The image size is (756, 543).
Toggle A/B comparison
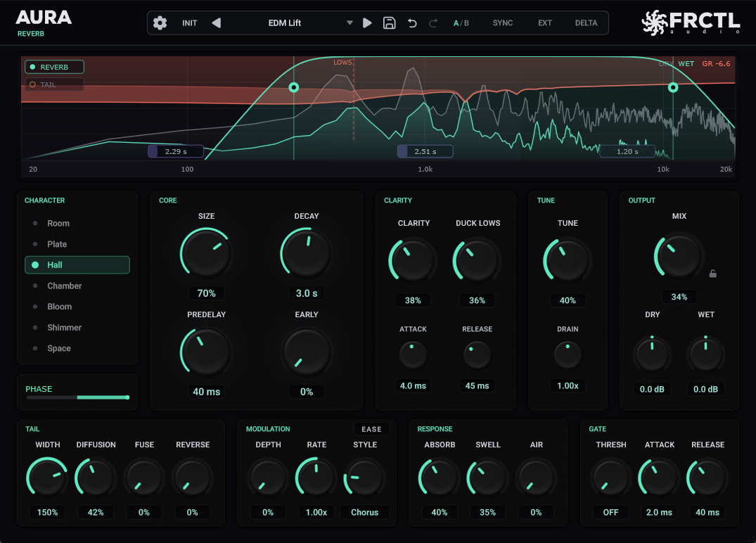point(461,23)
